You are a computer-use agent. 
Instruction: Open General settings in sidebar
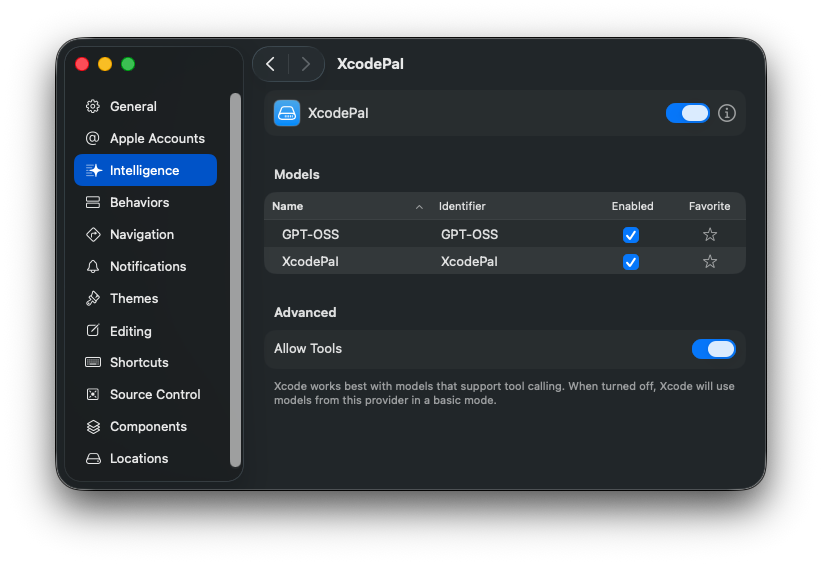click(x=145, y=106)
